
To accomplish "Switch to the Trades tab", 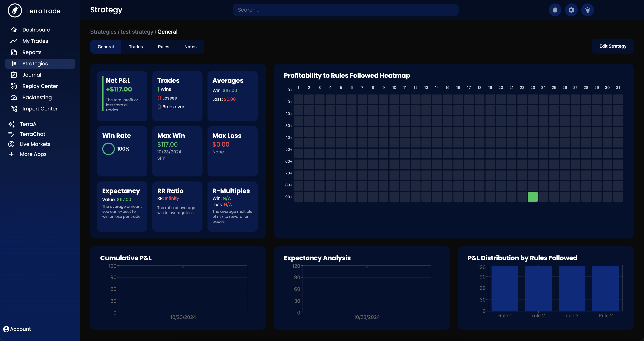I will pyautogui.click(x=136, y=47).
